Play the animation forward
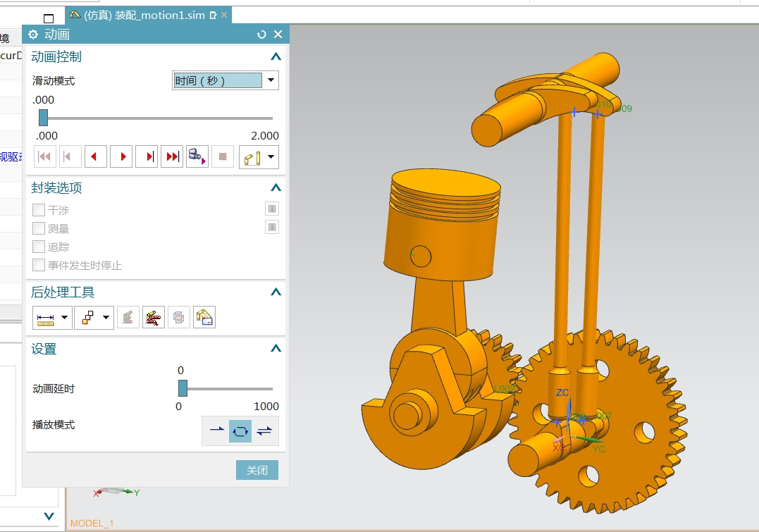Viewport: 759px width, 532px height. click(121, 156)
